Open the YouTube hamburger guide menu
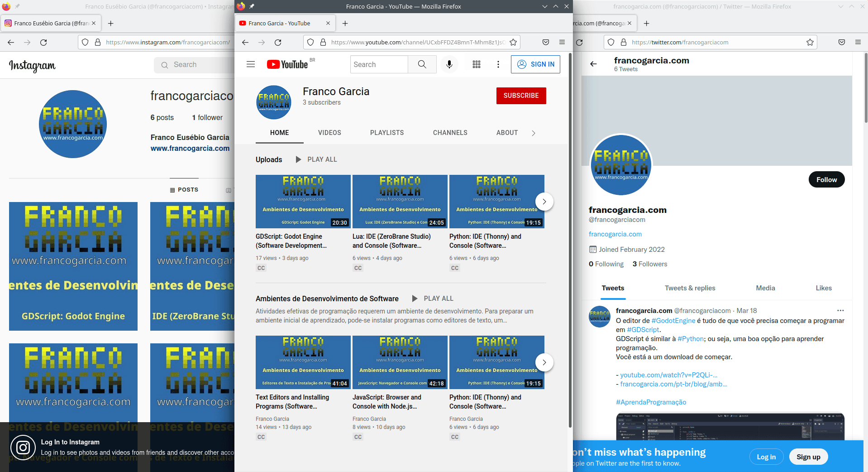868x472 pixels. [251, 64]
